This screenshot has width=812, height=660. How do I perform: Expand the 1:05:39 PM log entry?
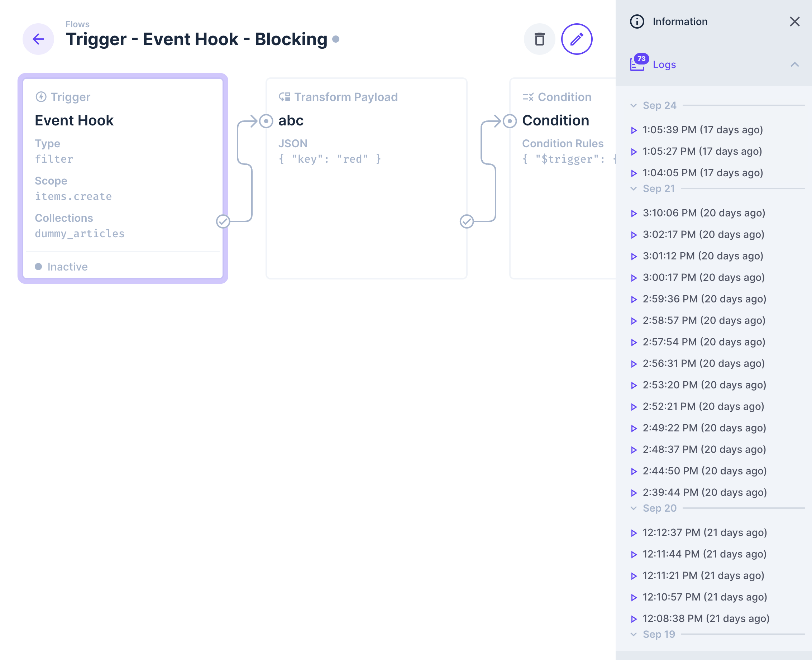[x=634, y=130]
